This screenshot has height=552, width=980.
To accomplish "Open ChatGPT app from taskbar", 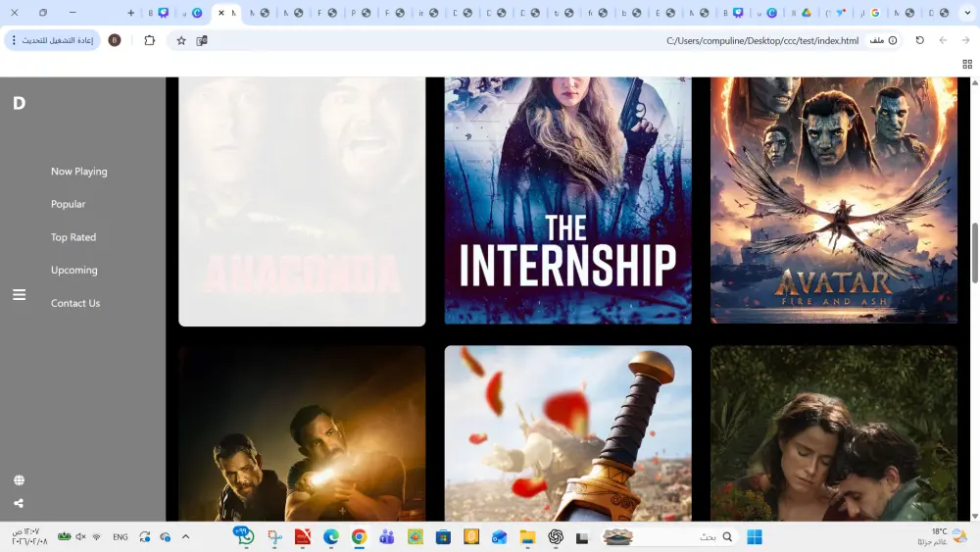I will 556,537.
